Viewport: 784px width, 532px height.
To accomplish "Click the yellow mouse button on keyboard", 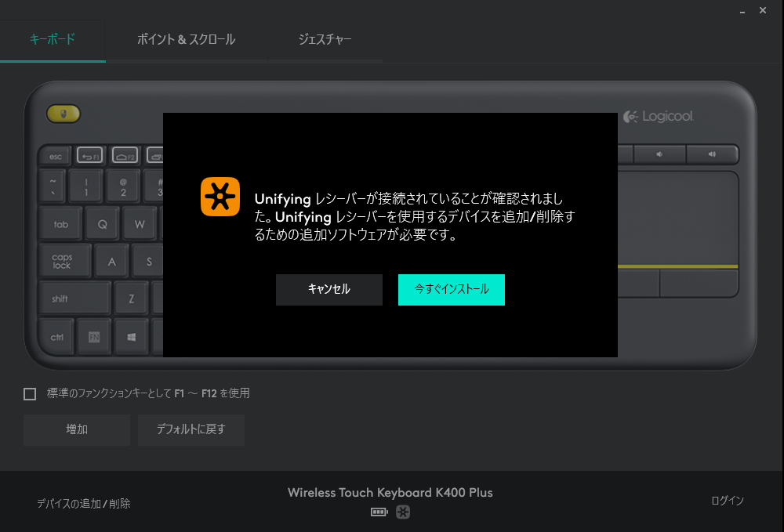I will [x=64, y=114].
